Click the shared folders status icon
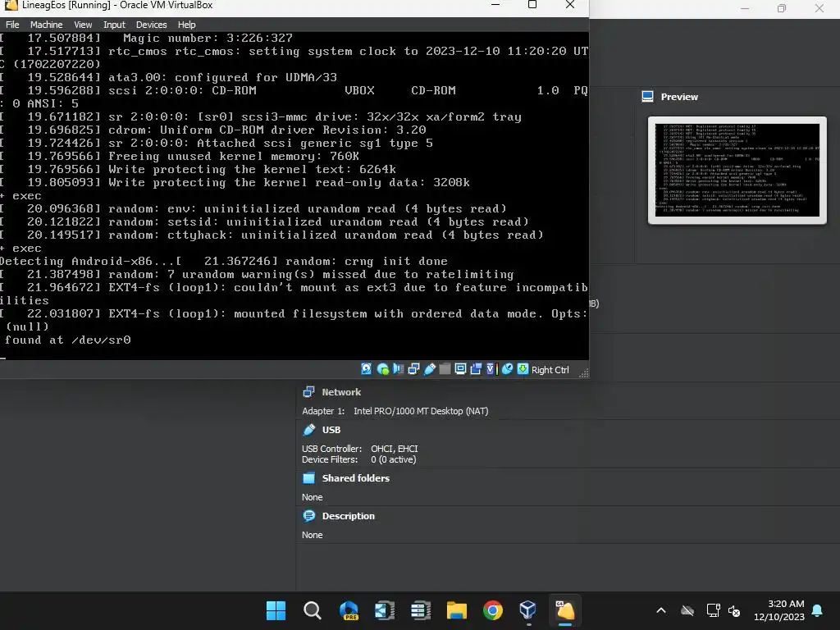The height and width of the screenshot is (630, 840). coord(445,368)
